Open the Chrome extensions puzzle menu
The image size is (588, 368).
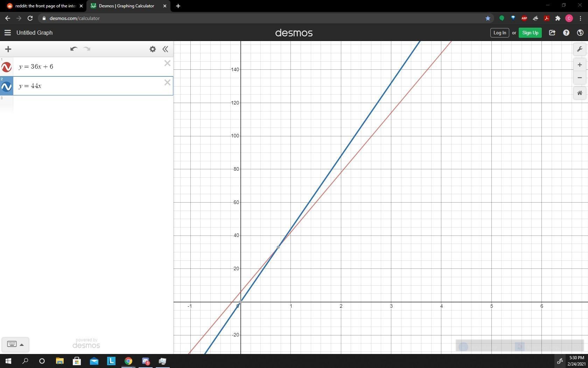[x=558, y=18]
